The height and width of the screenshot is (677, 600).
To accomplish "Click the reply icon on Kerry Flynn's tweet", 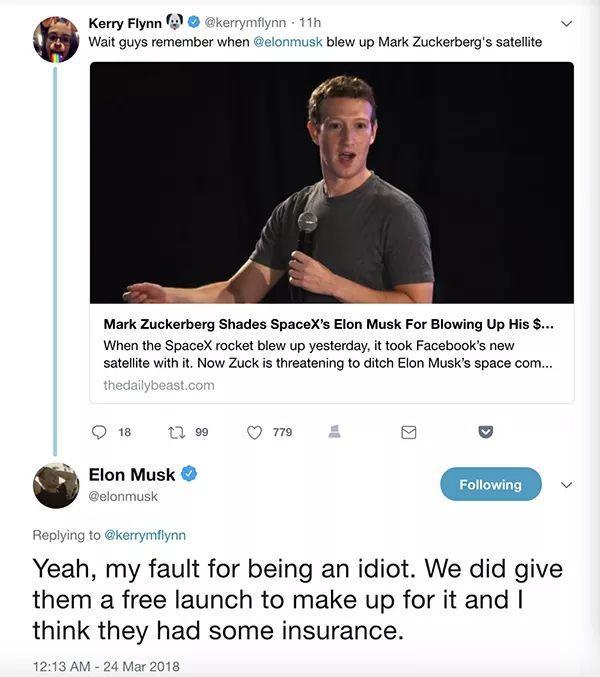I will point(99,432).
